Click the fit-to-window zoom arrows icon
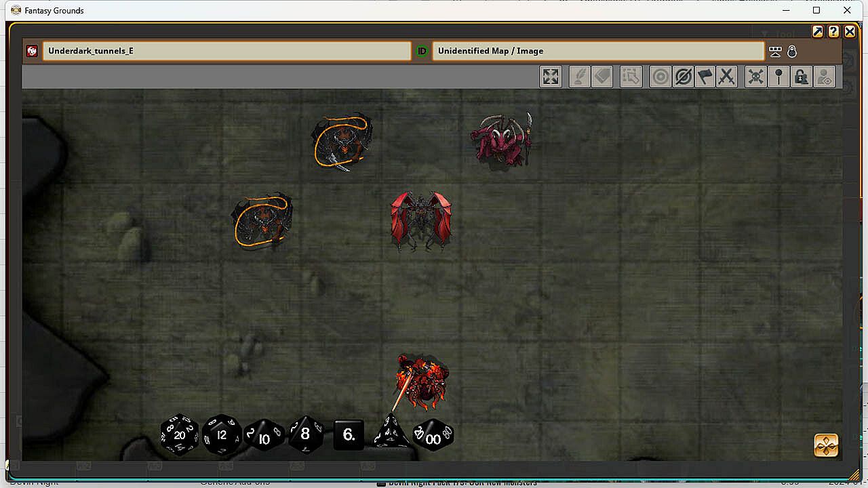This screenshot has width=868, height=488. coord(551,77)
